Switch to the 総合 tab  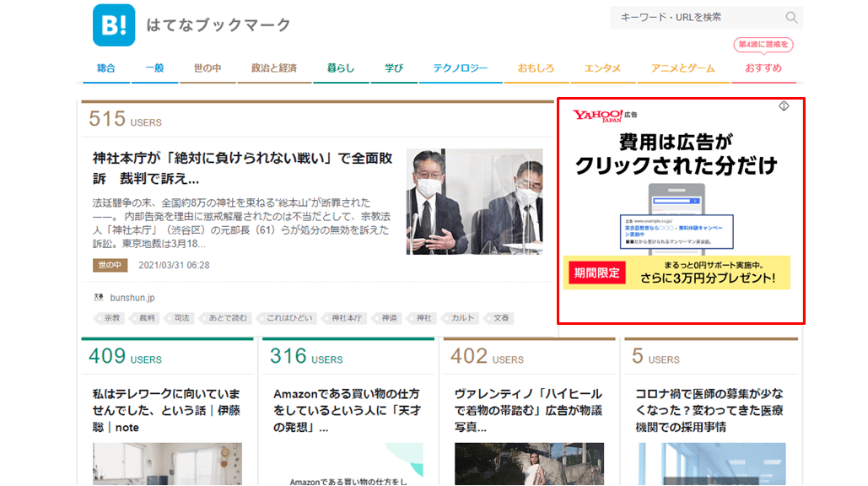[x=105, y=68]
